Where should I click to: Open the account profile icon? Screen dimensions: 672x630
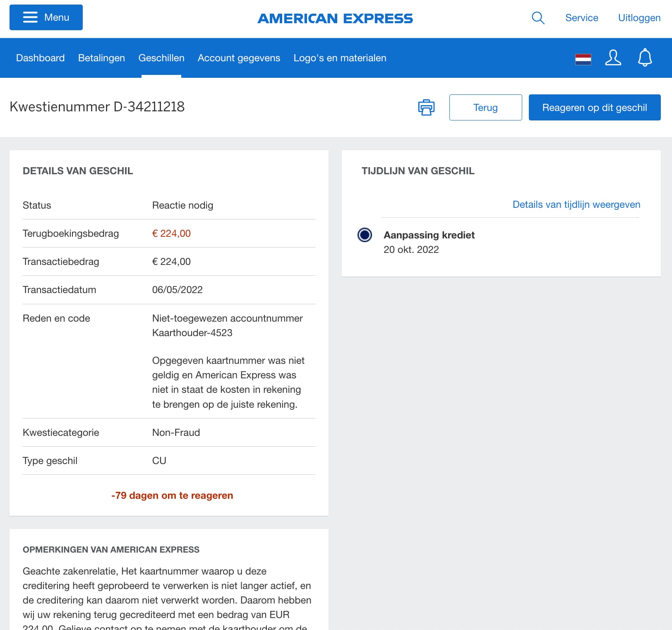pos(614,58)
